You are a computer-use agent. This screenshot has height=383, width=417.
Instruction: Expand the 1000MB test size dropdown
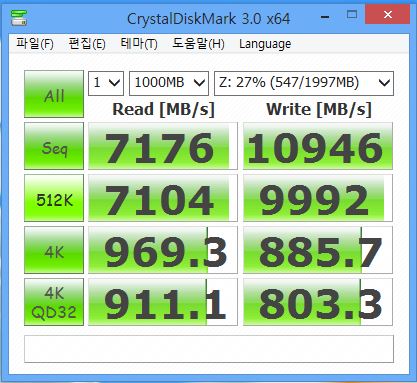169,83
